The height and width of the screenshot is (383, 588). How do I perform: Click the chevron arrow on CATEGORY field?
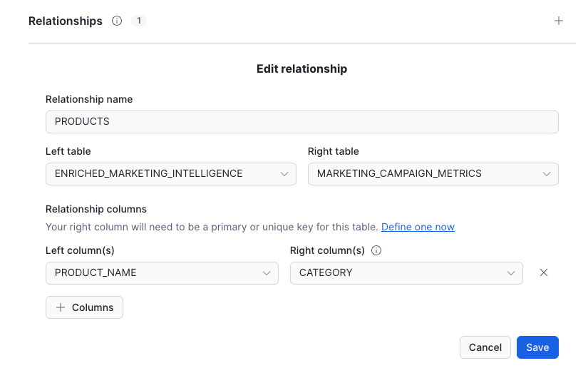tap(511, 273)
